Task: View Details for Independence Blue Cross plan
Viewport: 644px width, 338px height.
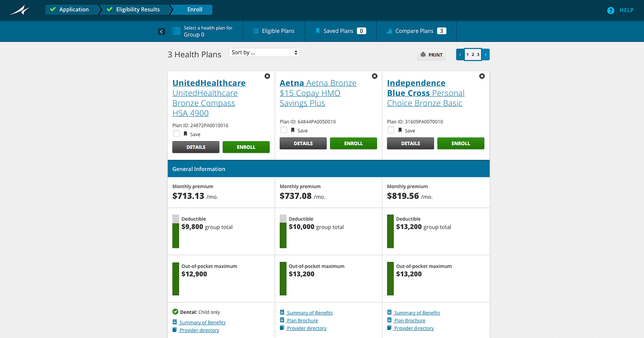Action: [x=411, y=144]
